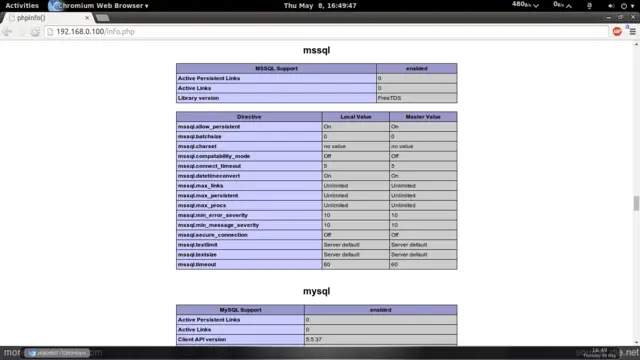Viewport: 640px width, 360px height.
Task: Open the Chromium hamburger menu
Action: [x=632, y=31]
